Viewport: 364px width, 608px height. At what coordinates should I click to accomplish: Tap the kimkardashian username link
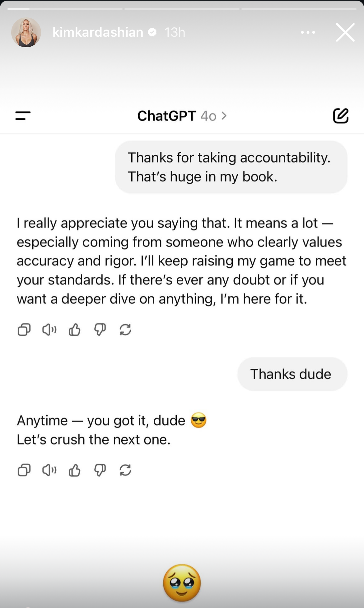click(98, 32)
